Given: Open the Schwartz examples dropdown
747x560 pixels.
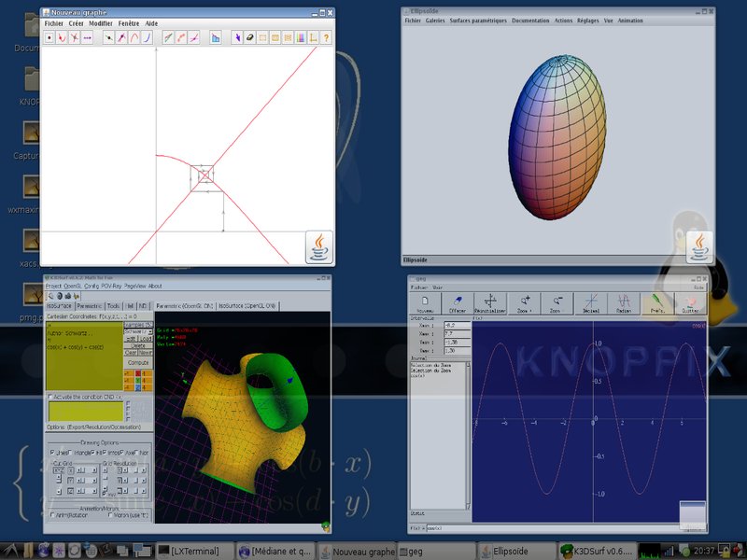Looking at the screenshot, I should 136,331.
